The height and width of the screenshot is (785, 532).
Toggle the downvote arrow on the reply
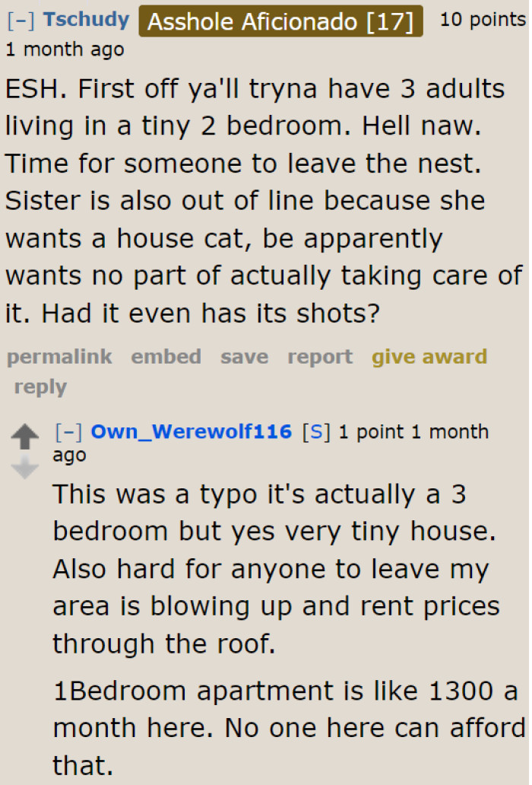[25, 468]
